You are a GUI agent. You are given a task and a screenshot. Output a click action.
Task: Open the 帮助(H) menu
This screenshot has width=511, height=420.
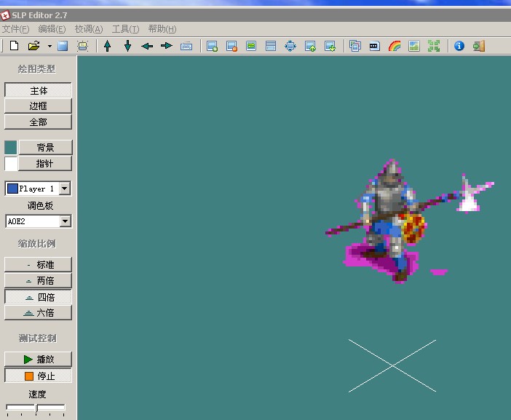pos(162,29)
